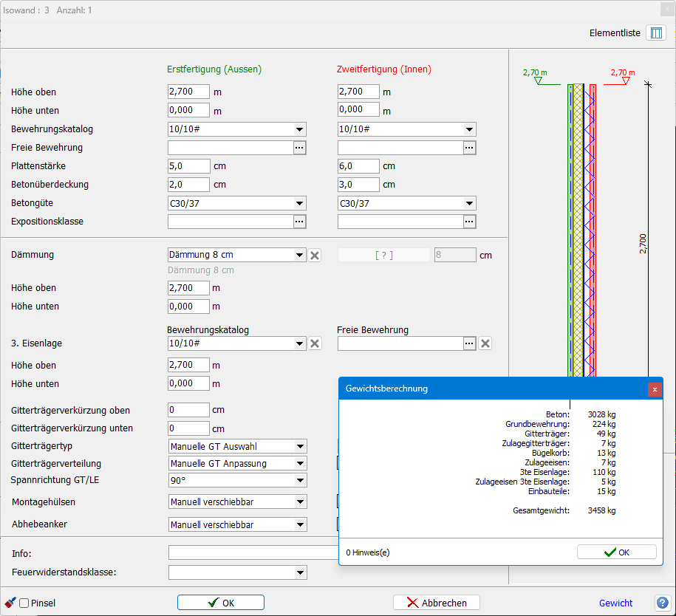Click Gitterträgerverkürzung unten field
The height and width of the screenshot is (616, 676).
point(188,428)
